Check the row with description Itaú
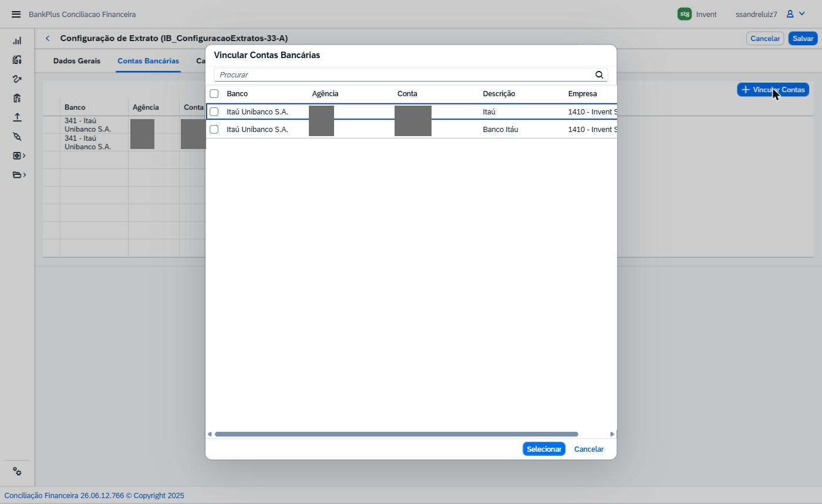822x504 pixels. tap(214, 111)
